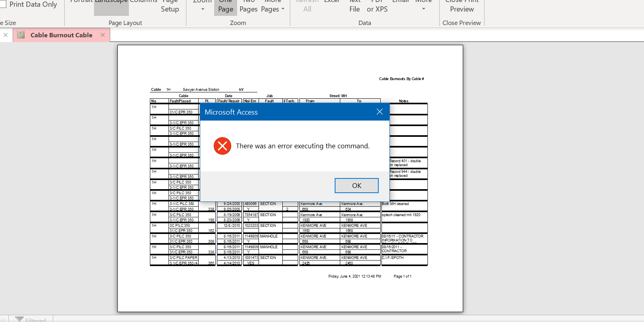Click job number '1023203' cell

251,226
